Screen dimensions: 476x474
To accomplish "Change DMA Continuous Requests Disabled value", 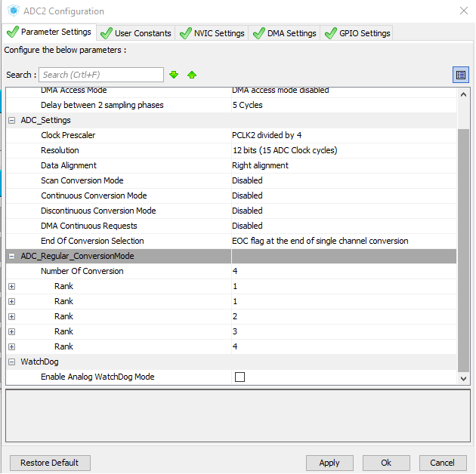I will point(247,226).
